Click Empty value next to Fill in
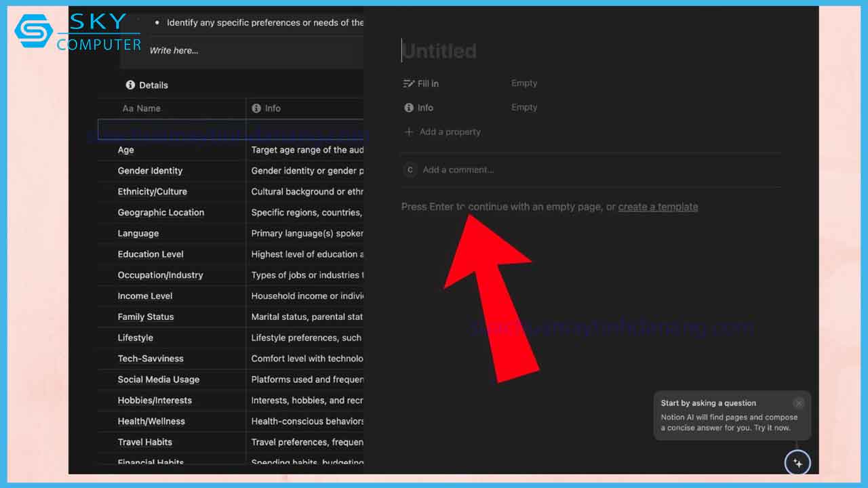The height and width of the screenshot is (488, 868). [x=524, y=83]
